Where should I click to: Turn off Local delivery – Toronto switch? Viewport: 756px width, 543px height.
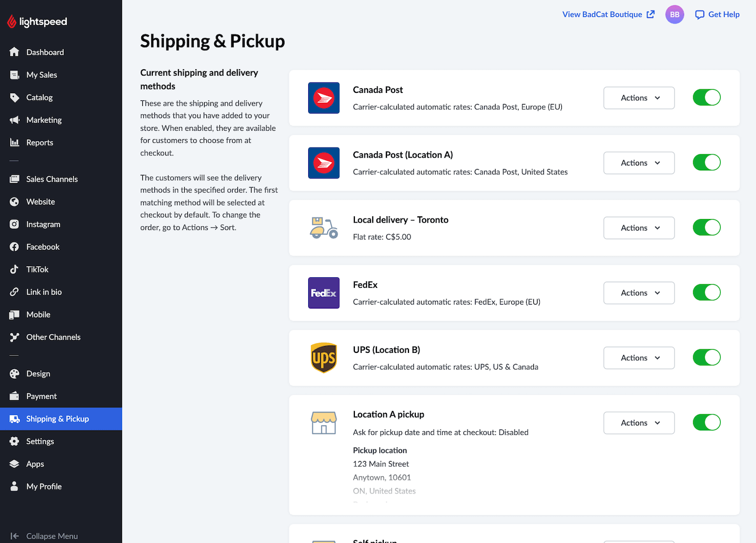[x=707, y=227]
